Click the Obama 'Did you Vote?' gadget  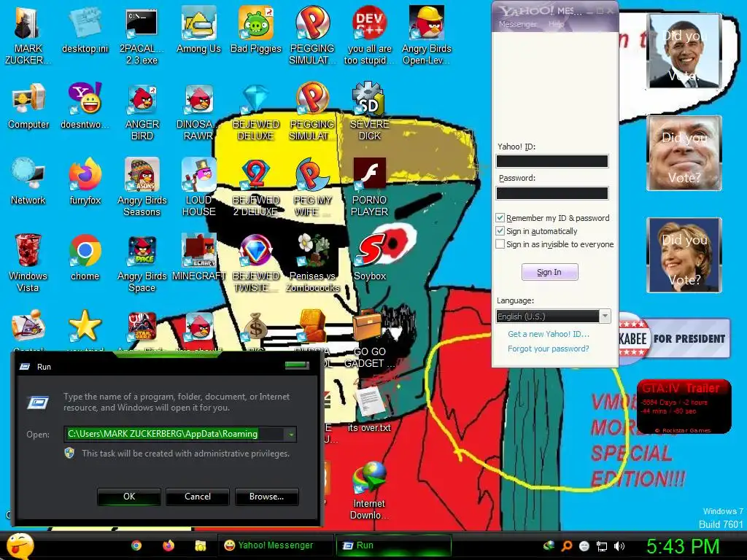pyautogui.click(x=684, y=50)
